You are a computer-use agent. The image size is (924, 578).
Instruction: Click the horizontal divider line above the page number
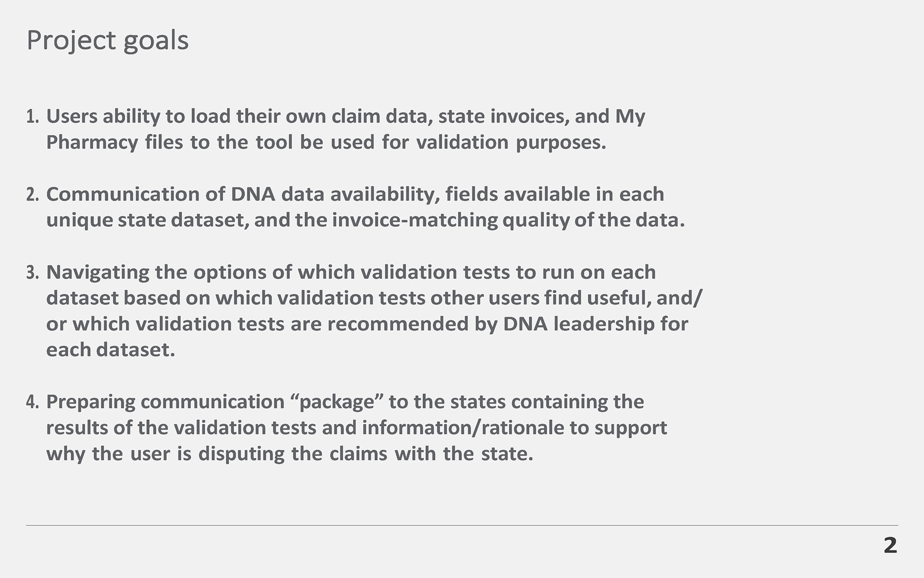coord(462,525)
